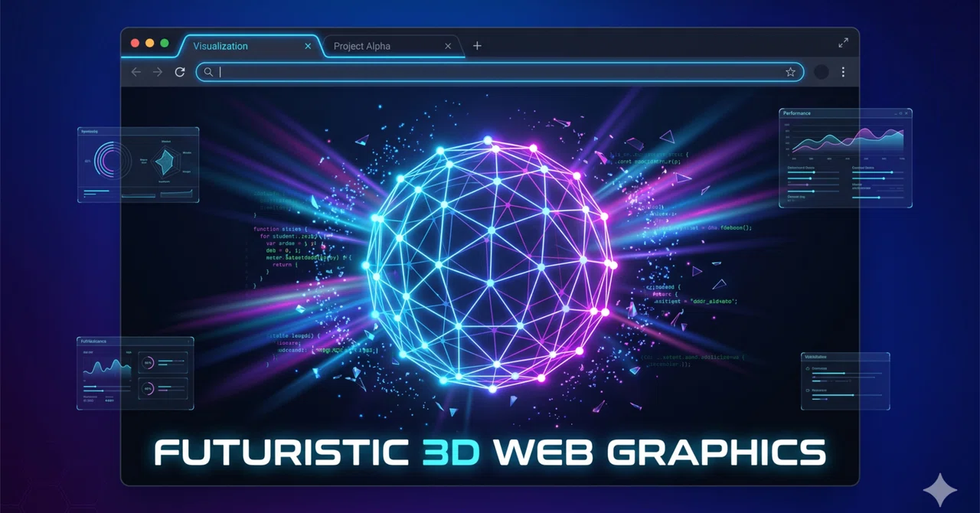This screenshot has height=513, width=980.
Task: Click the red close window button
Action: (x=136, y=44)
